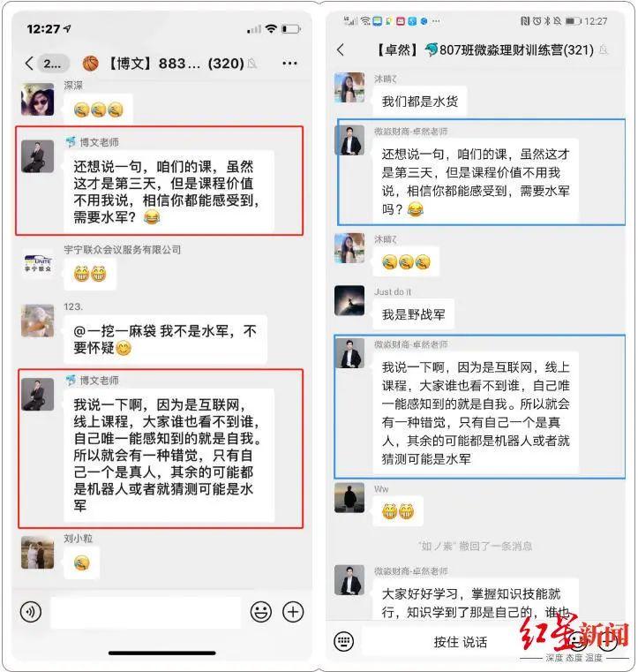This screenshot has width=638, height=672.
Task: Tap 刘小粒's avatar
Action: tap(38, 552)
